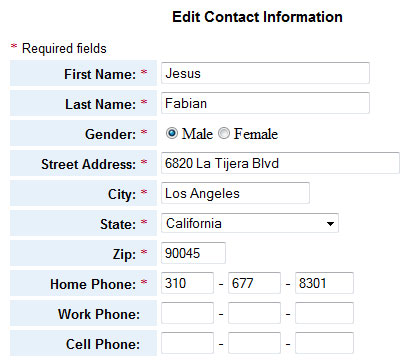Click the State dropdown arrow
The width and height of the screenshot is (416, 362).
point(330,223)
